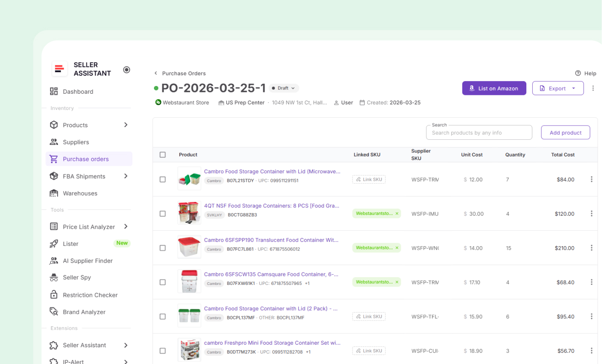Screen dimensions: 602x364
Task: Click the Help question mark icon
Action: tap(578, 73)
